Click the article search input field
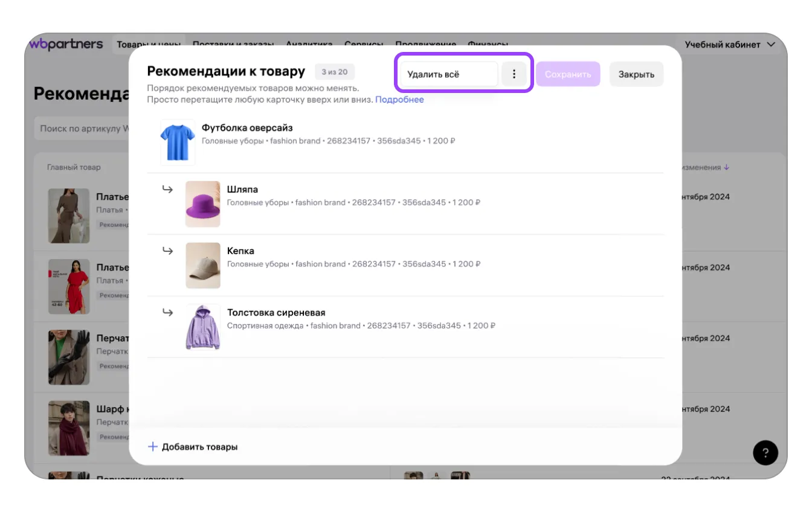812x512 pixels. 82,129
